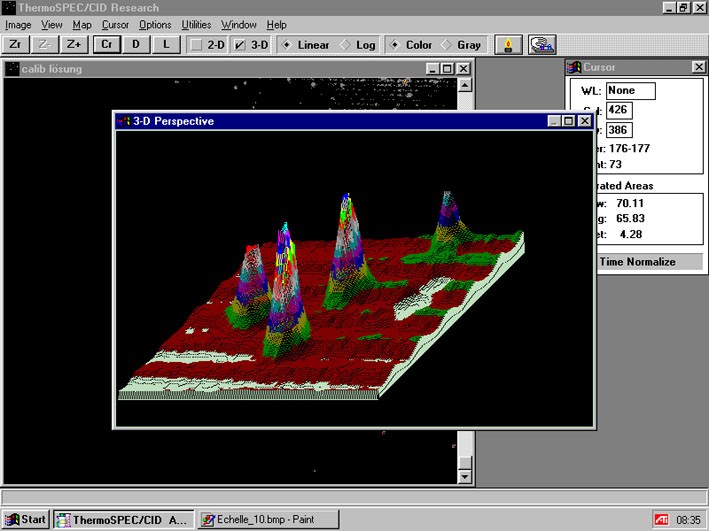Minimize the ThermoSPEC/CID main window
Viewport: 709px width, 531px height.
coord(670,7)
